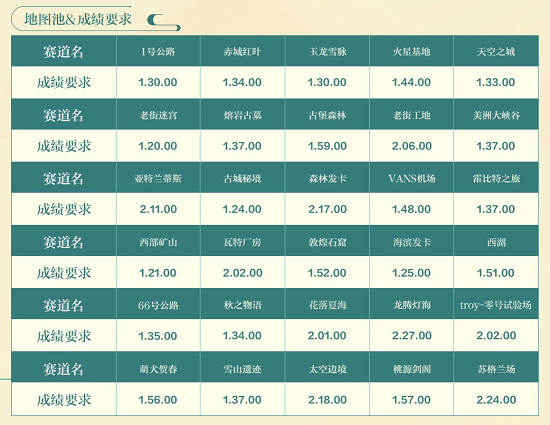Select the 66号公路 track cell
The image size is (550, 425).
(158, 305)
